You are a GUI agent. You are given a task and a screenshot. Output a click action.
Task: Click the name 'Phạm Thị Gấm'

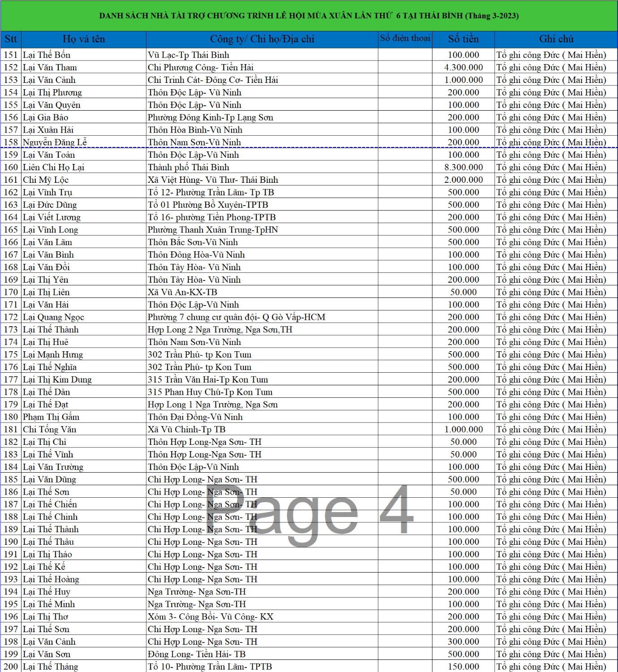(51, 417)
